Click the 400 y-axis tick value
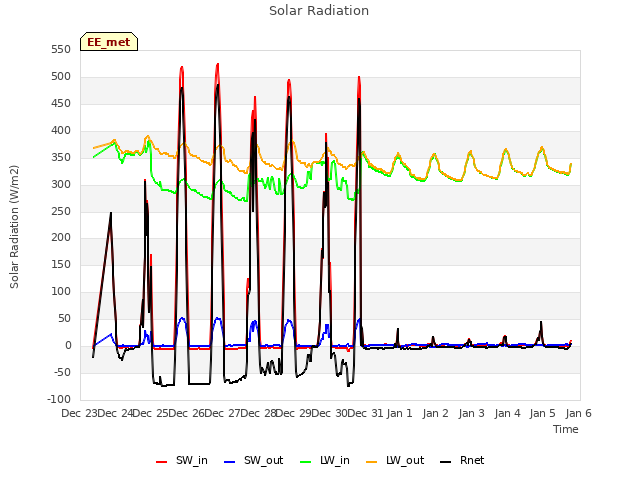The image size is (640, 480). click(x=61, y=131)
